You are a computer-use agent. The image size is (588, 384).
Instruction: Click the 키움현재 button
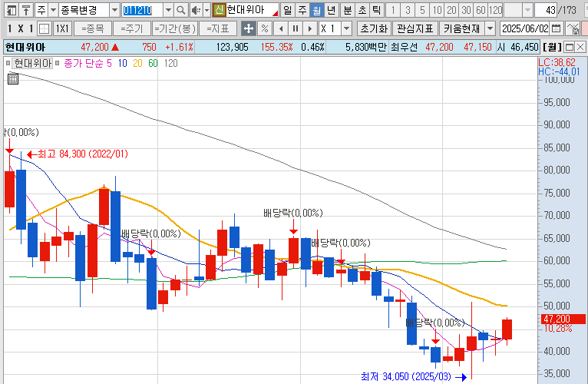(461, 28)
